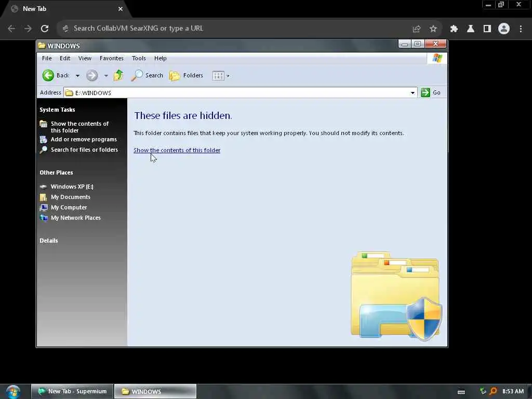Open the Forward history dropdown arrow
This screenshot has width=532, height=399.
point(106,76)
